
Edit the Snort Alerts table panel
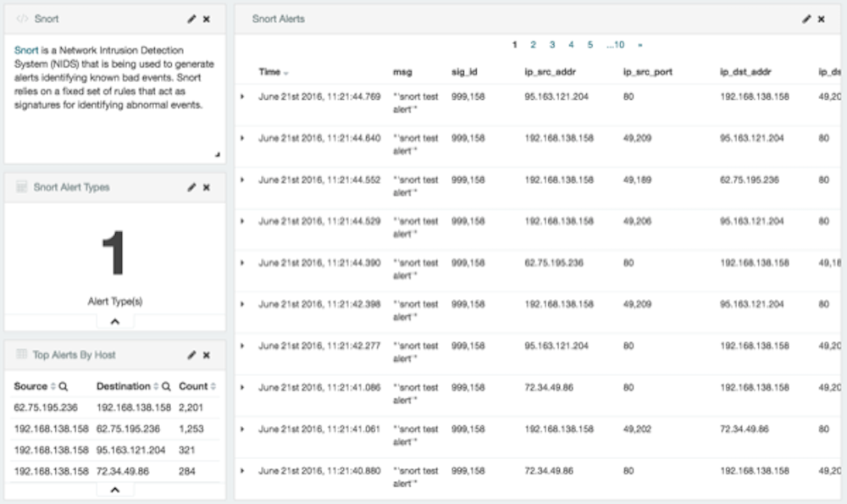(x=806, y=19)
